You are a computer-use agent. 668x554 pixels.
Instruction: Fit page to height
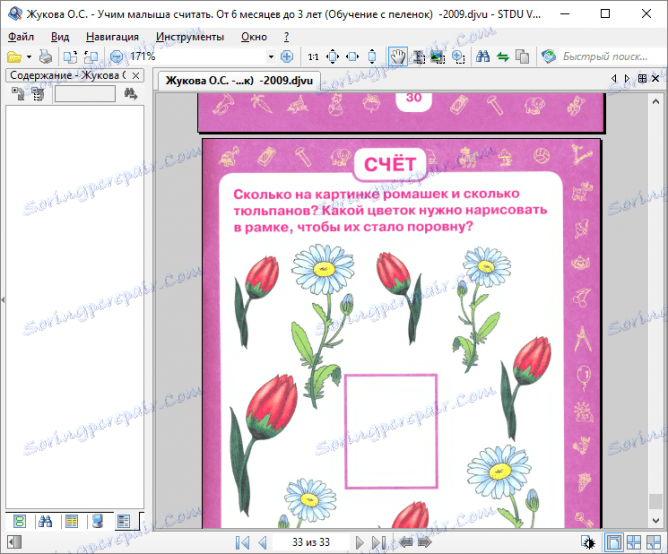[x=372, y=57]
